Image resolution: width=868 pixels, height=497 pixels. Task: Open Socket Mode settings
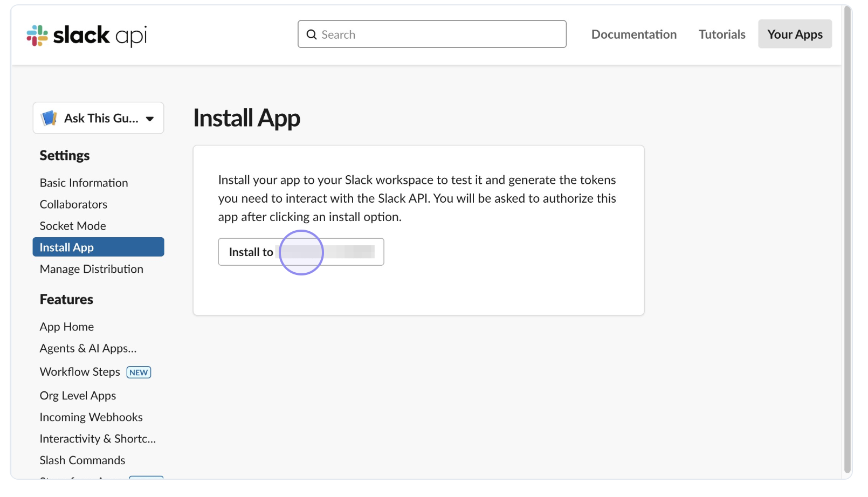(x=73, y=226)
